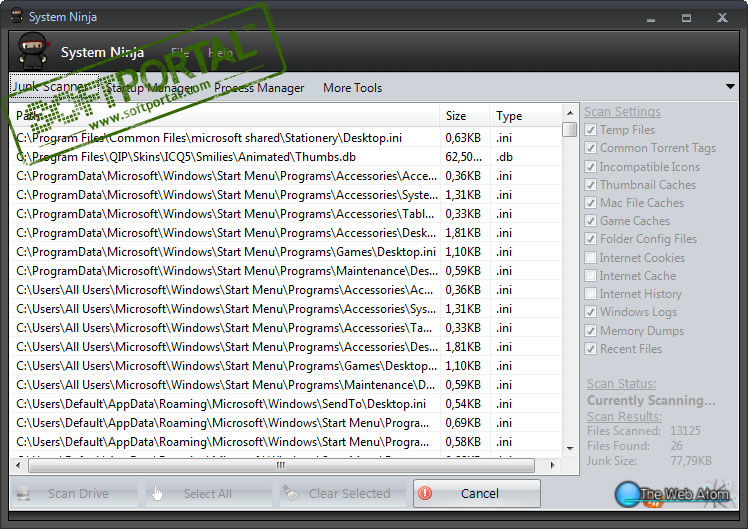Click the Select All button
The image size is (748, 529).
tap(208, 493)
